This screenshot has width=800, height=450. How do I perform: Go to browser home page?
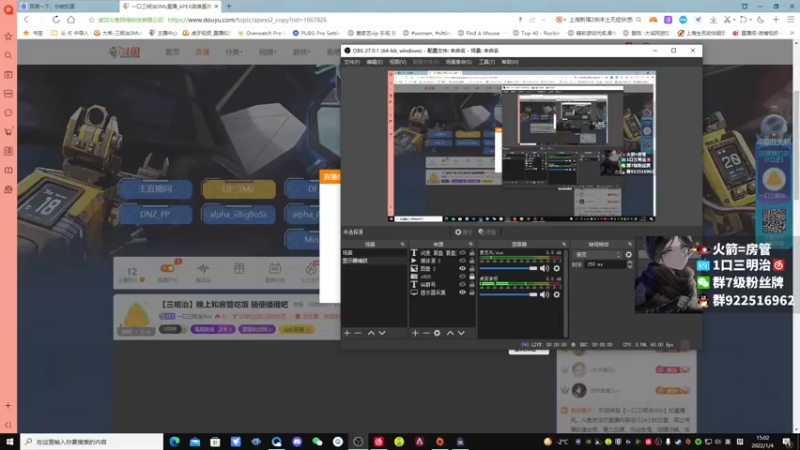click(x=71, y=19)
